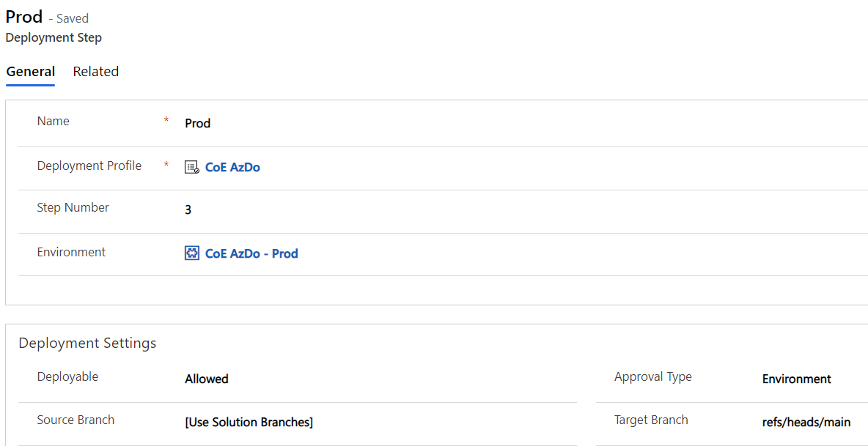868x446 pixels.
Task: Open the Deployable option field
Action: pyautogui.click(x=206, y=379)
